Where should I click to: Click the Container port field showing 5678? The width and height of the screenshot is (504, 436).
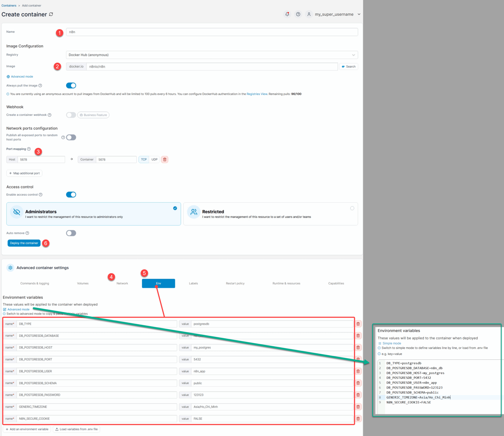[116, 159]
